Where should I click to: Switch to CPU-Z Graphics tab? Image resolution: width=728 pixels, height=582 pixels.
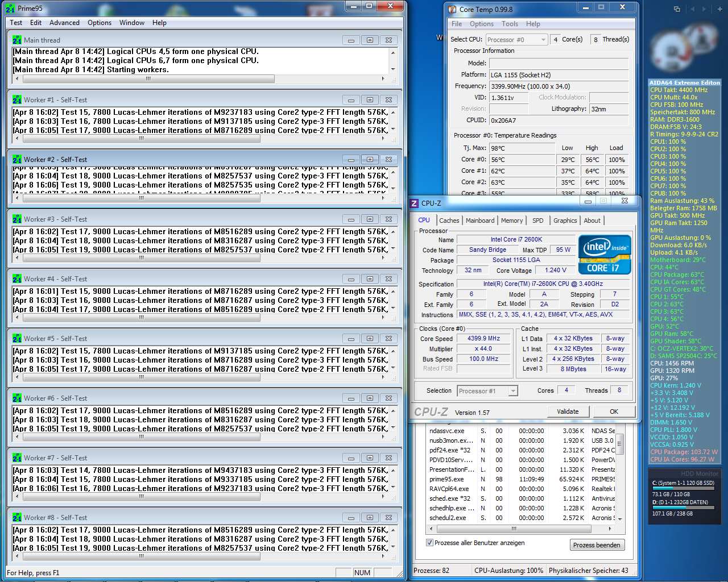[x=565, y=221]
